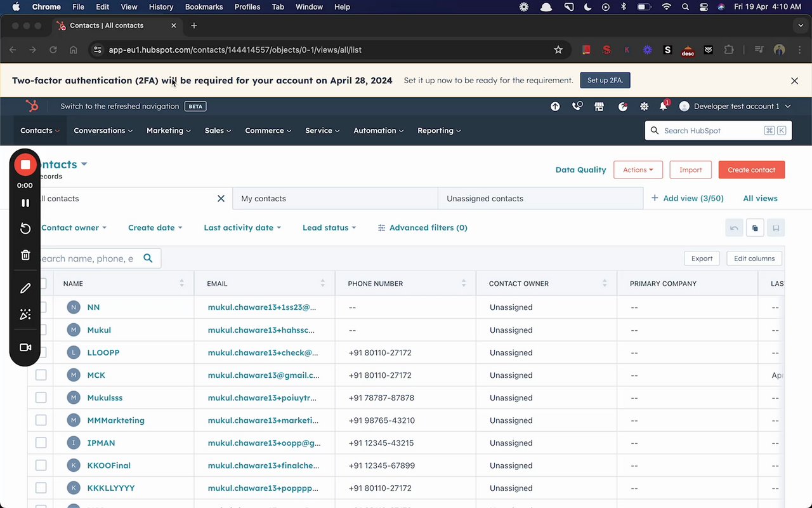Open the HubSpot marketplace icon
This screenshot has height=508, width=812.
(x=599, y=107)
